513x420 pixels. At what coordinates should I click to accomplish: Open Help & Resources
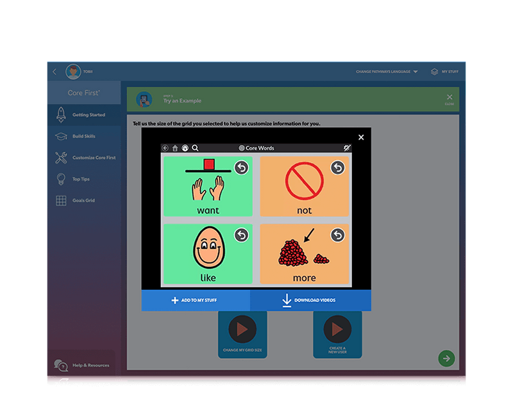tap(82, 365)
